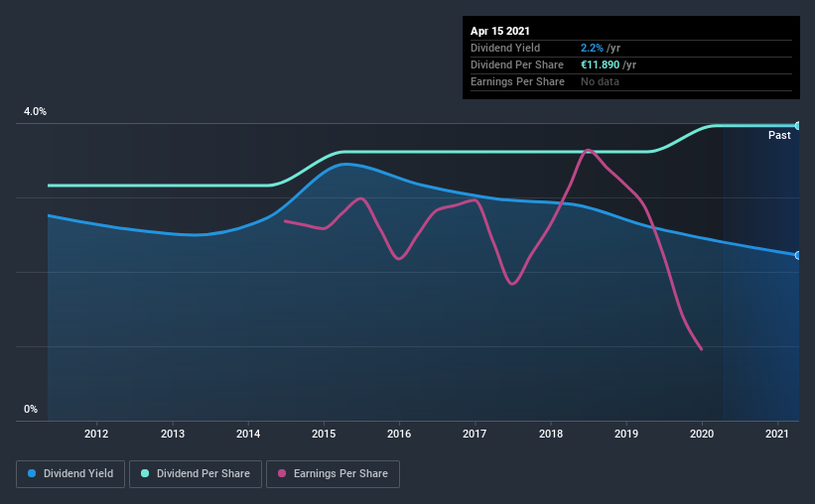Viewport: 815px width, 504px height.
Task: Select the 2020 x-axis label
Action: pyautogui.click(x=702, y=434)
